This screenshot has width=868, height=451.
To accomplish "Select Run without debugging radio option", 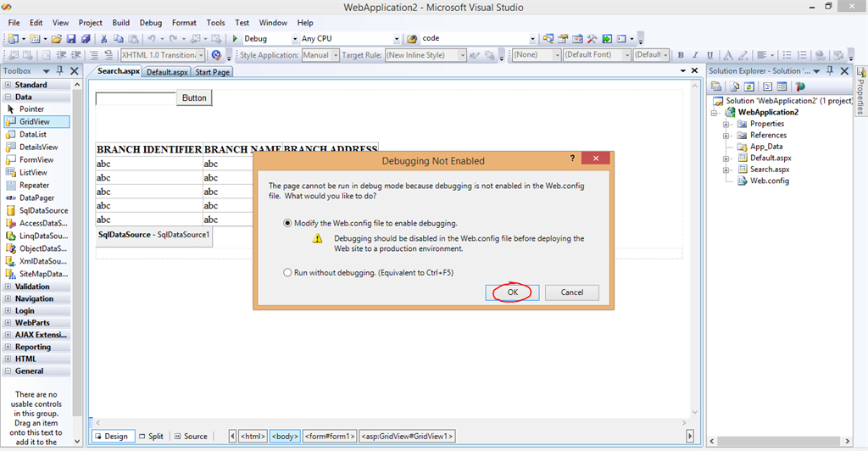I will tap(287, 272).
